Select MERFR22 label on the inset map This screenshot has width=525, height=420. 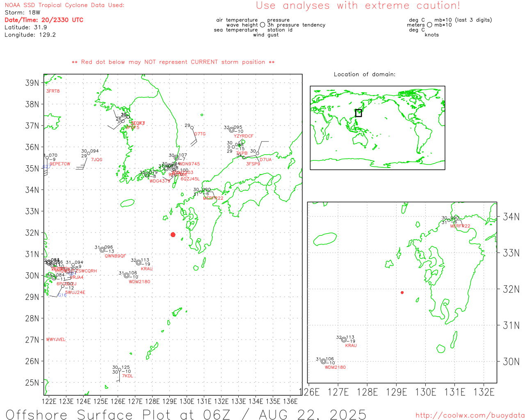coord(460,226)
